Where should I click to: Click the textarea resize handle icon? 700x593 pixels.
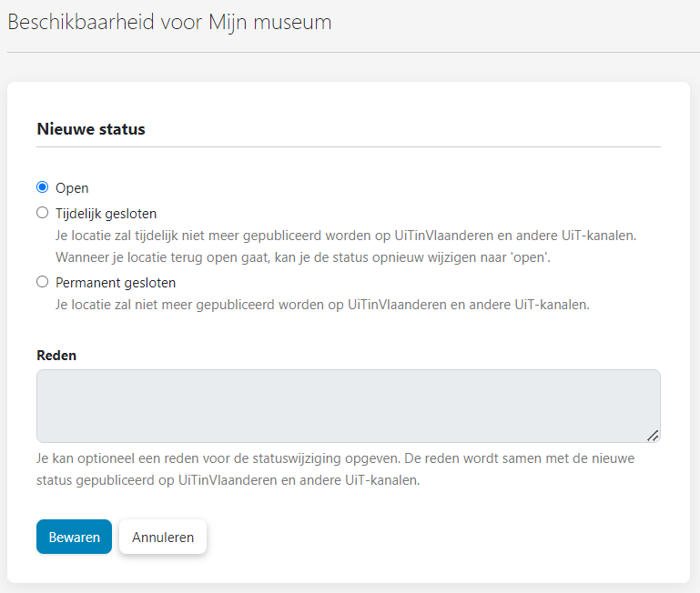pyautogui.click(x=653, y=436)
